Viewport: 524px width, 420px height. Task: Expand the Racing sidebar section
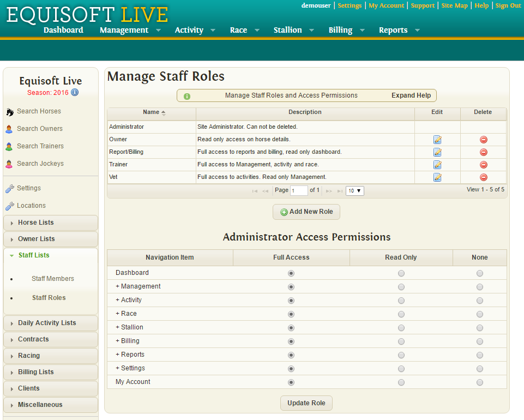tap(51, 356)
